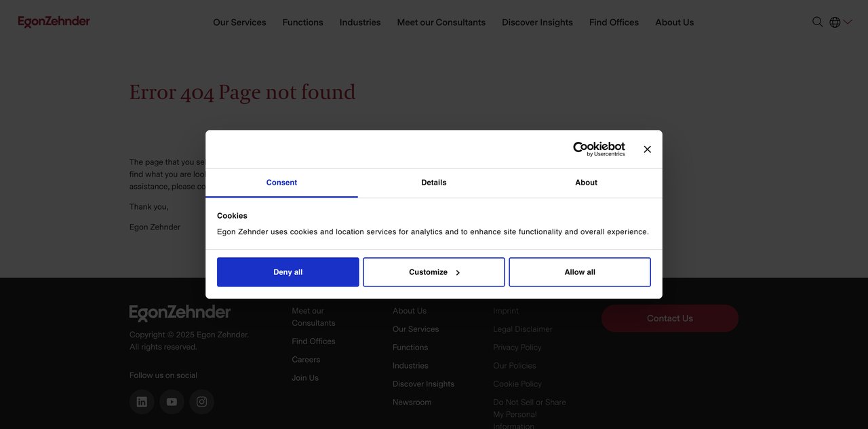Viewport: 868px width, 429px height.
Task: Switch to the Details tab
Action: (x=434, y=183)
